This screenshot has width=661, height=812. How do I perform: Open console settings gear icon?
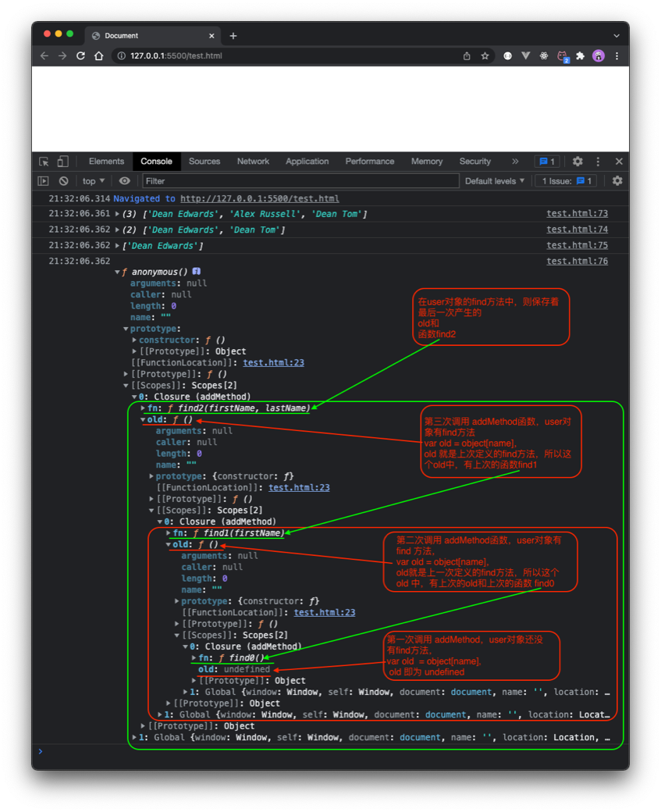pos(617,180)
